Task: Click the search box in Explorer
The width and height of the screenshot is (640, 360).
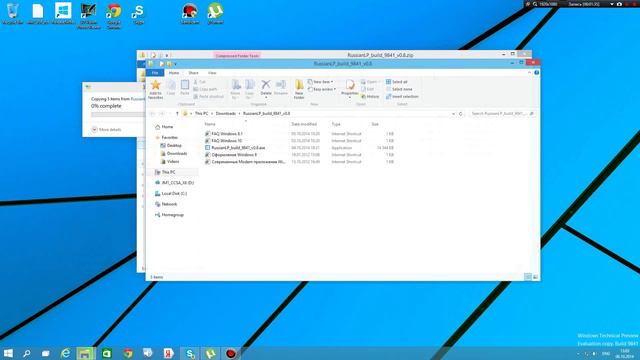Action: coord(502,113)
